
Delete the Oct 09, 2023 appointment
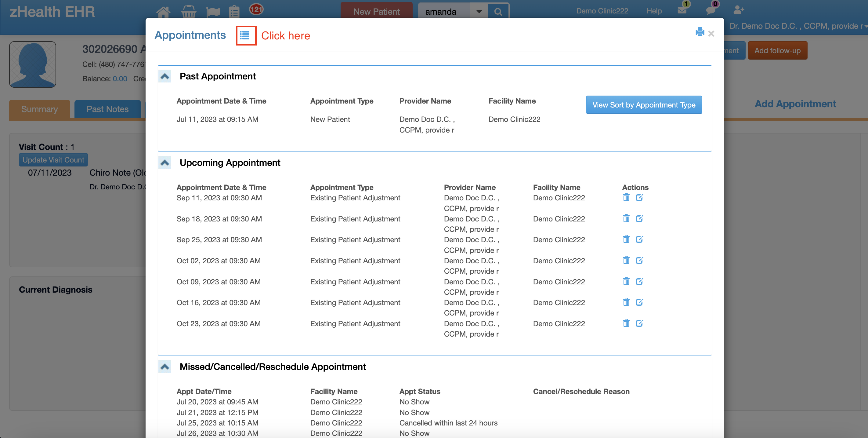(x=626, y=281)
